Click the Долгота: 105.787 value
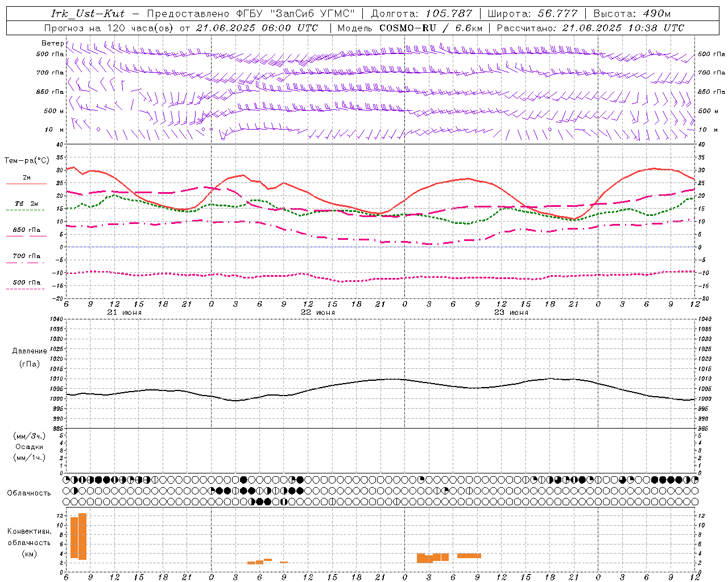Image resolution: width=728 pixels, height=582 pixels. pos(421,14)
